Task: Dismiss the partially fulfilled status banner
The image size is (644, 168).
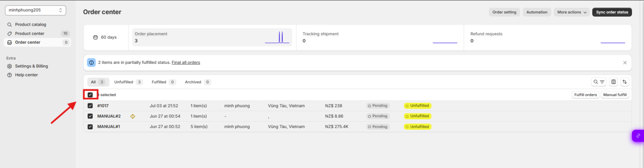Action: (625, 63)
